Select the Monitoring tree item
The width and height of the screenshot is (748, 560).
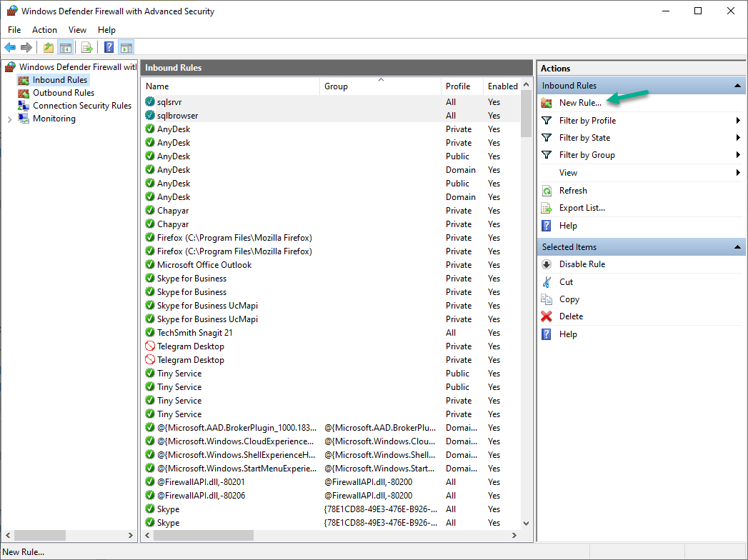pos(54,119)
